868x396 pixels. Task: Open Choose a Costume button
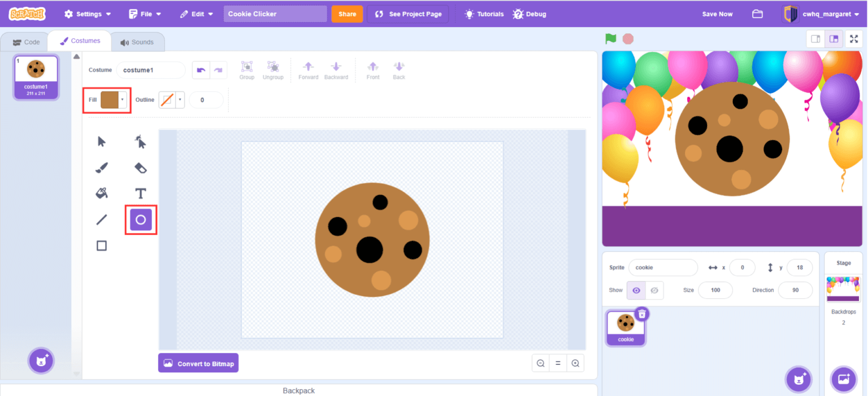click(x=41, y=360)
